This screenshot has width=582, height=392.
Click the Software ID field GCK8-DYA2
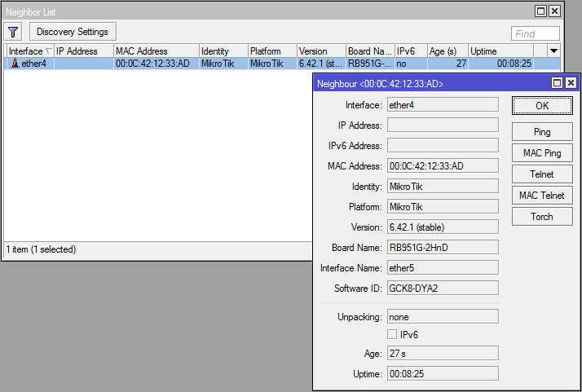point(443,288)
